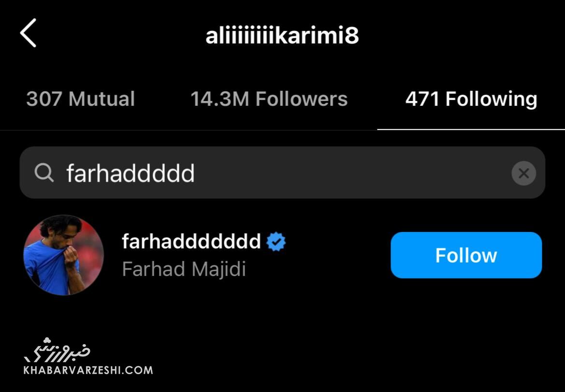Click the blue verified badge
The width and height of the screenshot is (565, 392).
[x=276, y=241]
